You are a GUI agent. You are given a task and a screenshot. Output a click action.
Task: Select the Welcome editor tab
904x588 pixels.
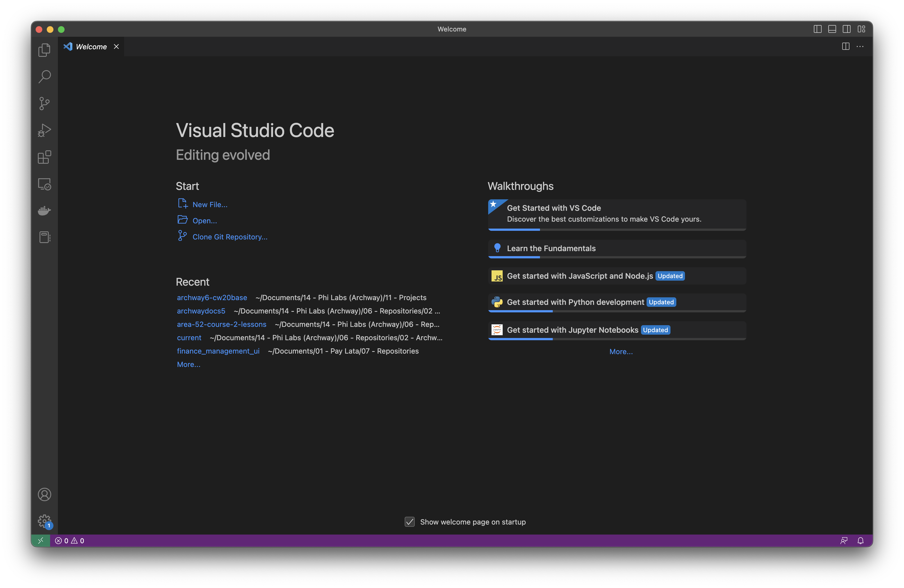coord(91,47)
